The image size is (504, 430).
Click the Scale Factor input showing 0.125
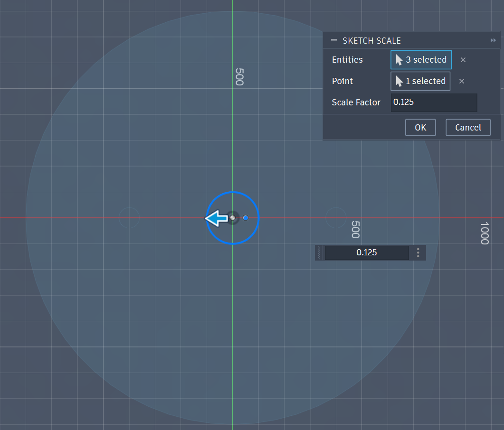tap(433, 103)
